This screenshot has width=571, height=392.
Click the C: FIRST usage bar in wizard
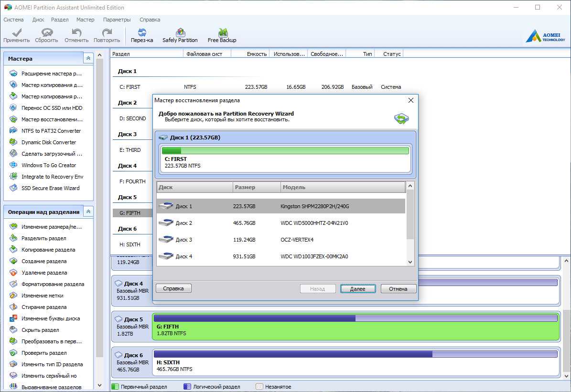pos(285,150)
